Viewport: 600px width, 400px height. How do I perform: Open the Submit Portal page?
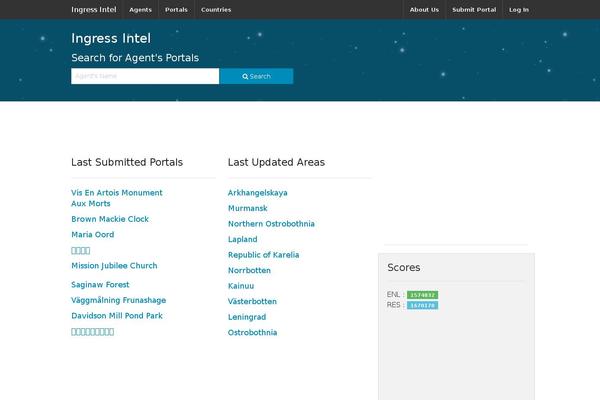474,10
